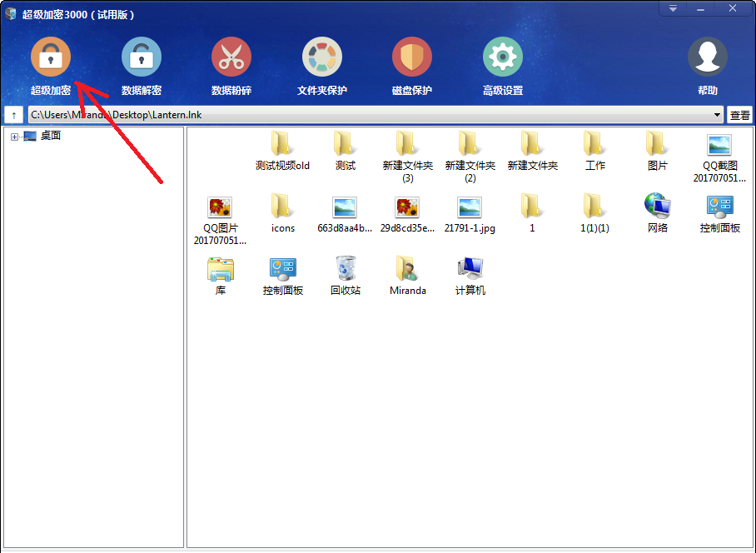Screen dimensions: 756x553
Task: Select the 测试 folder
Action: pyautogui.click(x=346, y=151)
